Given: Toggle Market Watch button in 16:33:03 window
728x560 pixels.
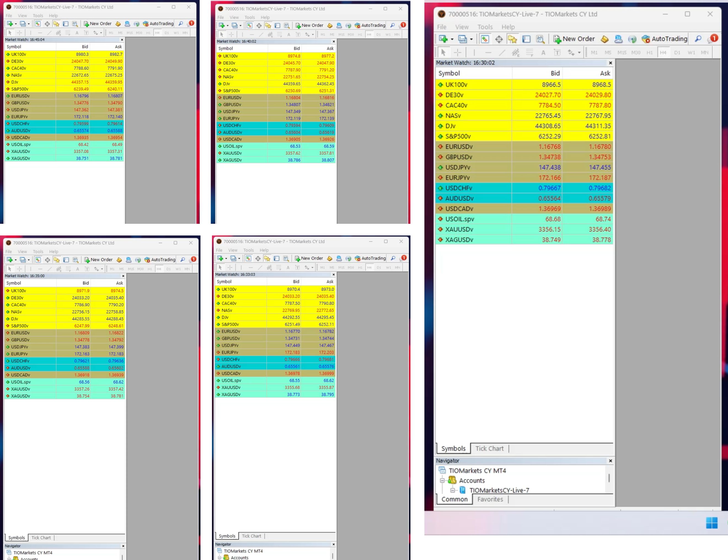Looking at the screenshot, I should click(x=248, y=258).
